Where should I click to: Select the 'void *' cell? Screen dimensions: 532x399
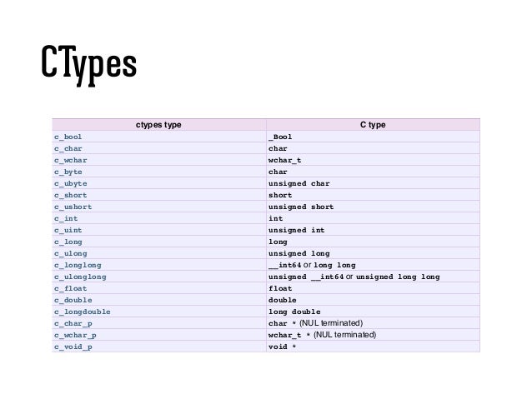pos(373,347)
